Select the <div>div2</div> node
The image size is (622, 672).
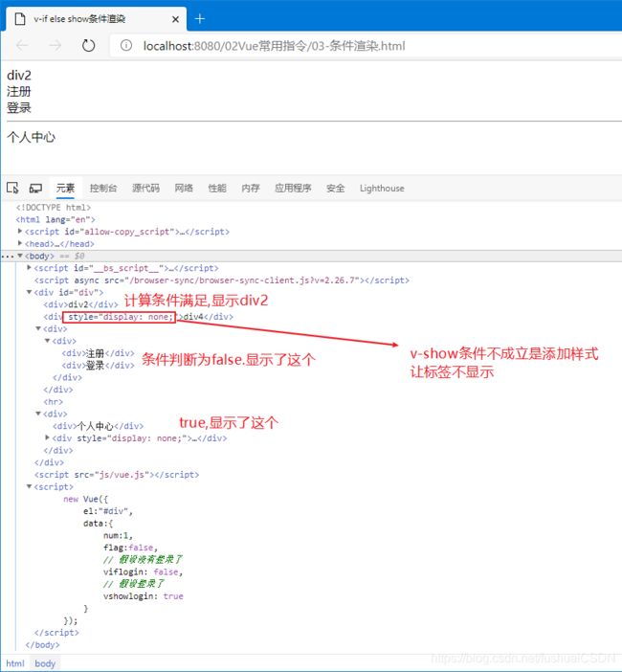click(80, 304)
